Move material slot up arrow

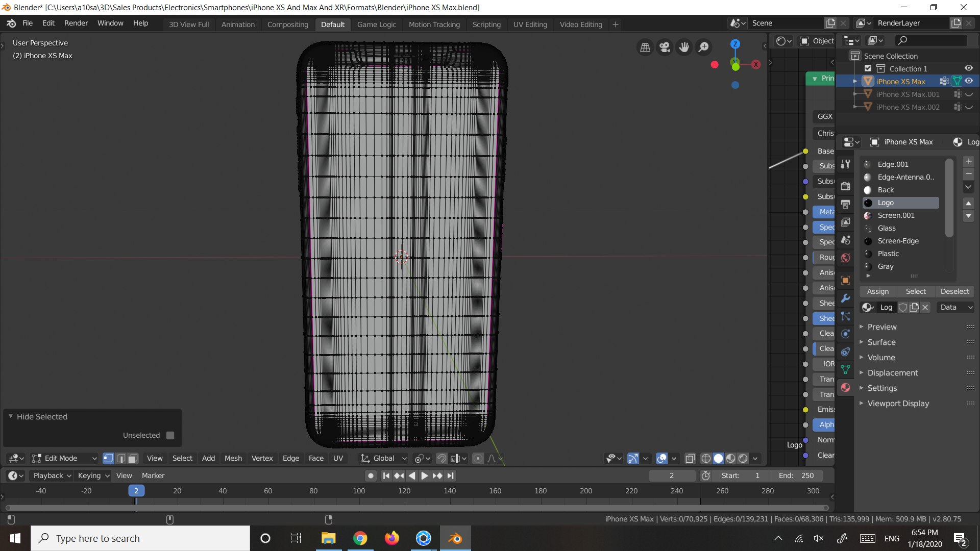coord(968,203)
